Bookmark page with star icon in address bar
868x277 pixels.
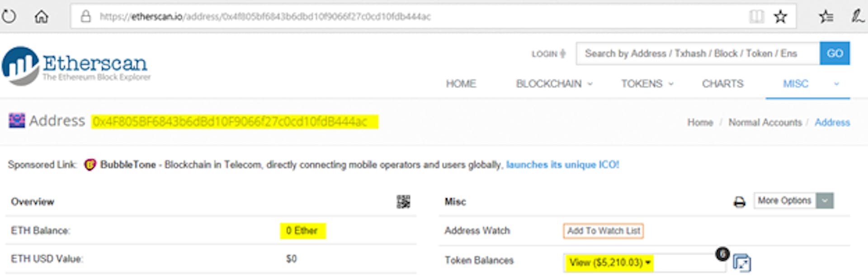[780, 17]
